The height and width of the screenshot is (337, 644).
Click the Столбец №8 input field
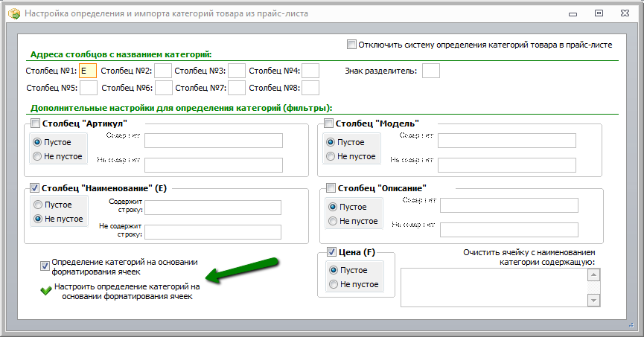point(310,88)
